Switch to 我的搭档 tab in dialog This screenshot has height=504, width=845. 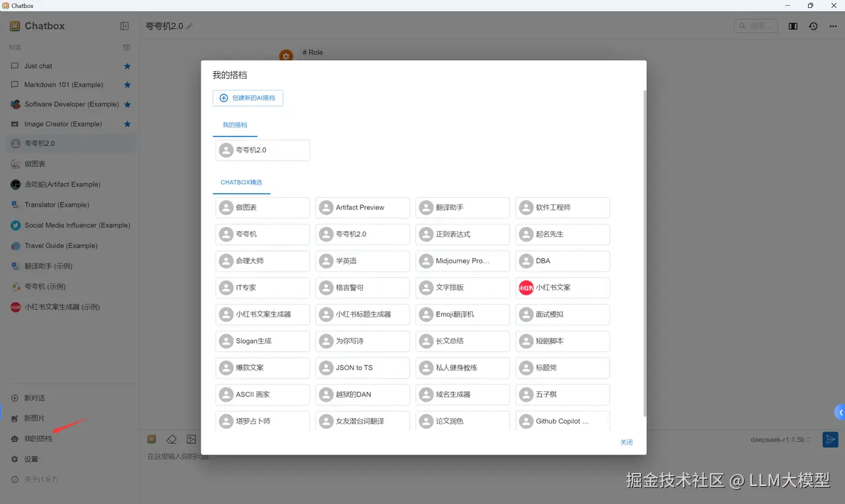tap(234, 125)
